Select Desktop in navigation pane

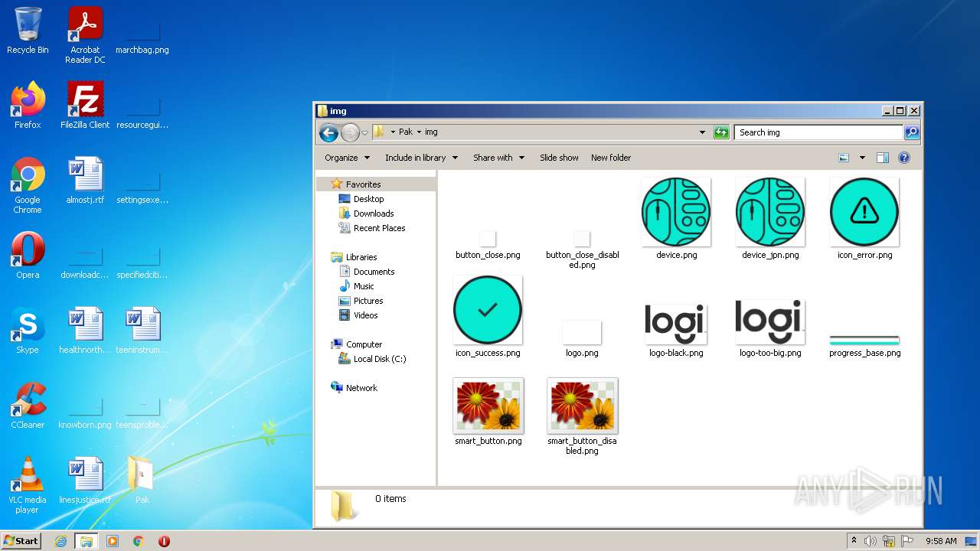pos(368,199)
